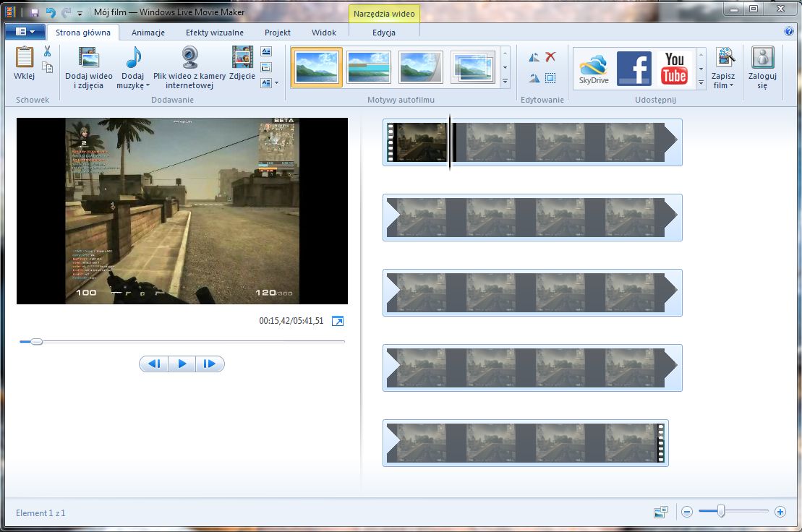Click the SkyDrive share icon
Screen dimensions: 802x532
[x=594, y=69]
